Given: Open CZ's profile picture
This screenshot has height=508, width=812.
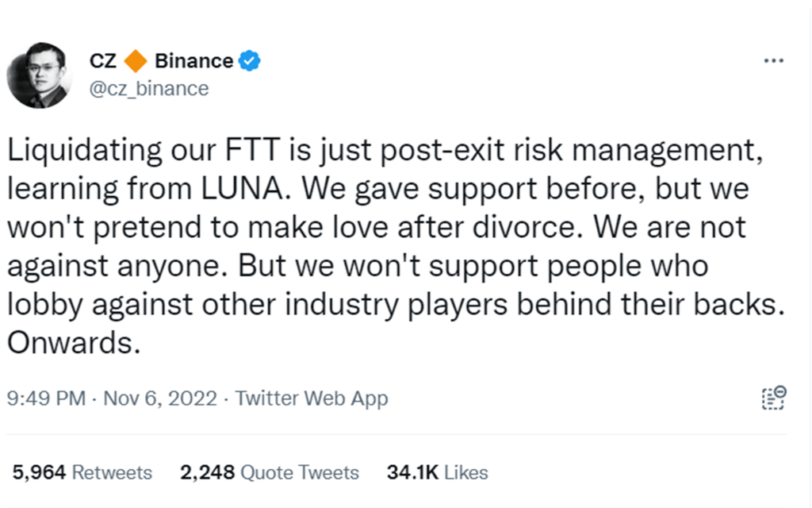Looking at the screenshot, I should pyautogui.click(x=39, y=75).
